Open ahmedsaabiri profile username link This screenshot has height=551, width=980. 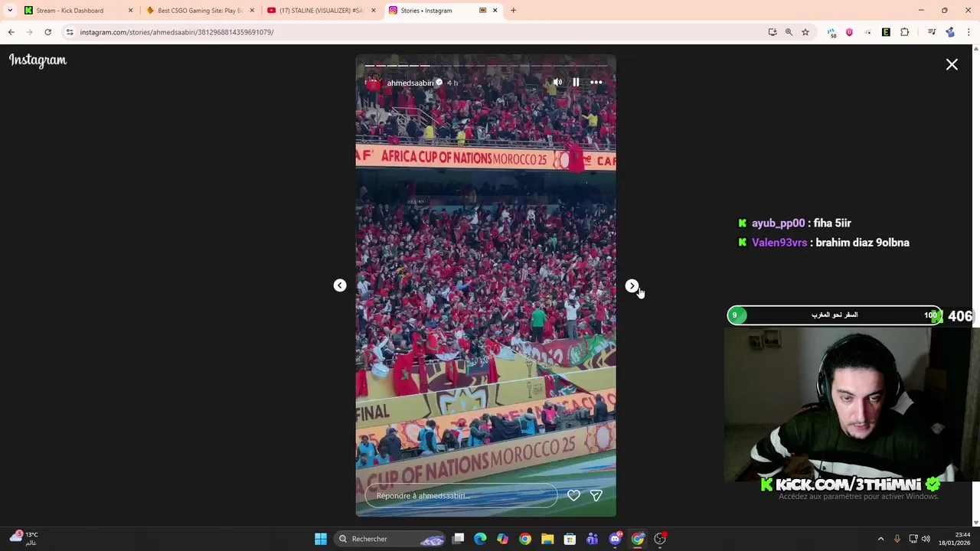click(x=410, y=83)
